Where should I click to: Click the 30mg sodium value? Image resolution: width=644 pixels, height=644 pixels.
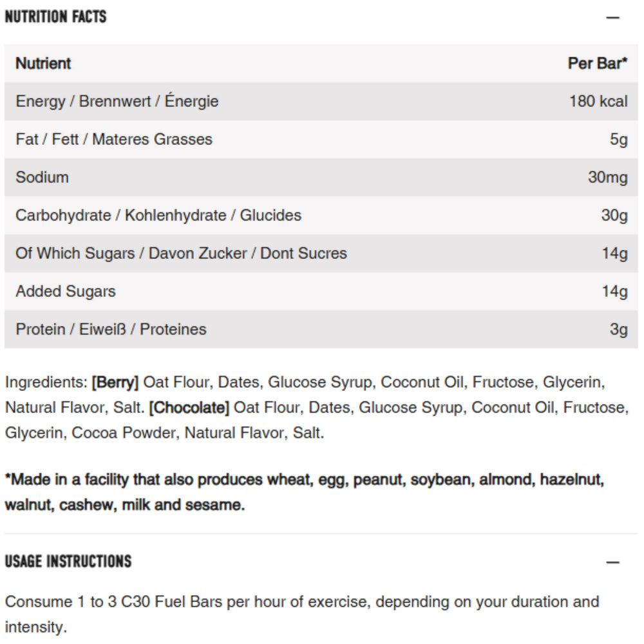[x=607, y=177]
